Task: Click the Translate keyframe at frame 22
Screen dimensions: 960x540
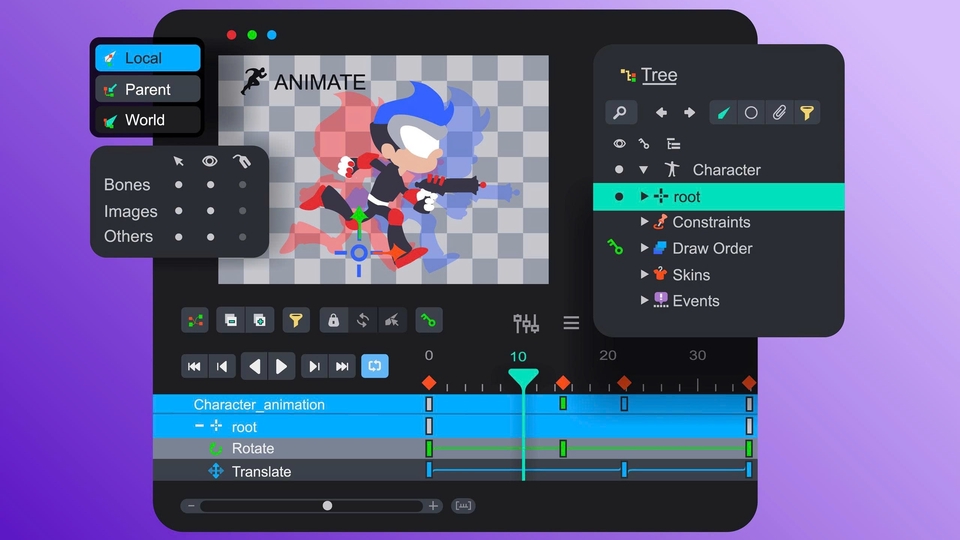Action: [x=624, y=470]
